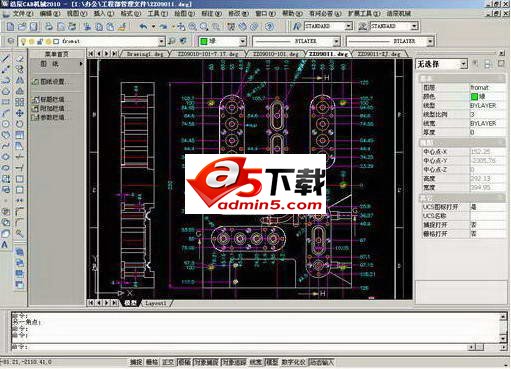The width and height of the screenshot is (511, 369).
Task: Click the green color swatch in properties
Action: (x=474, y=97)
